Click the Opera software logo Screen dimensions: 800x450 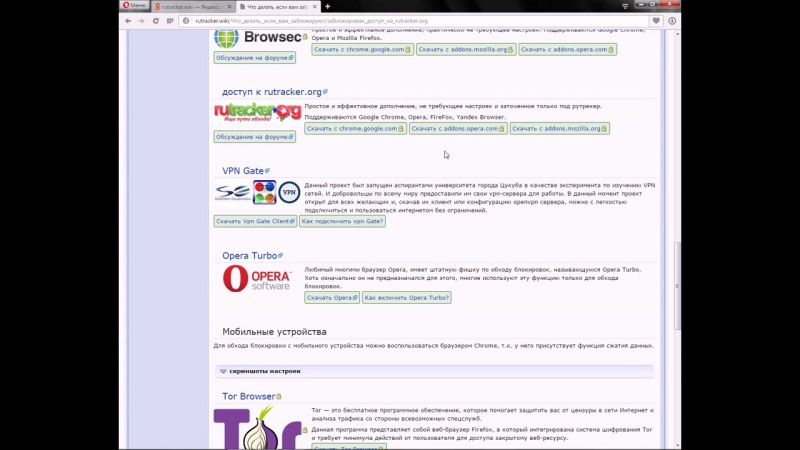click(257, 279)
